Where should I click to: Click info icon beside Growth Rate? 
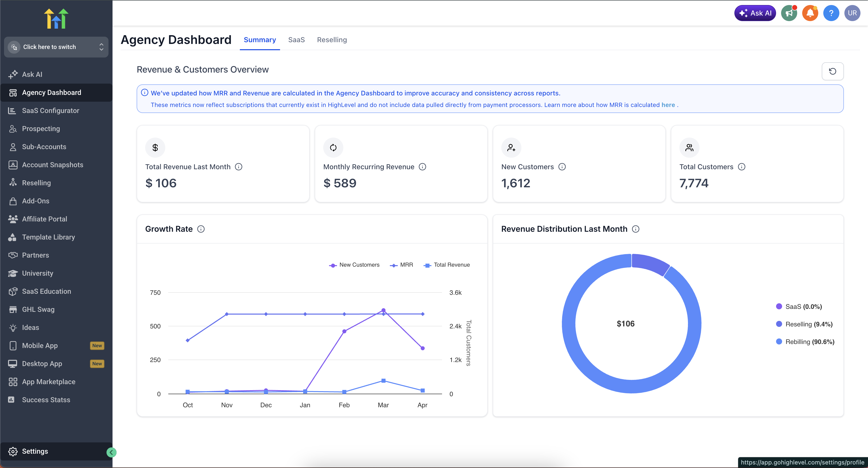pos(201,229)
